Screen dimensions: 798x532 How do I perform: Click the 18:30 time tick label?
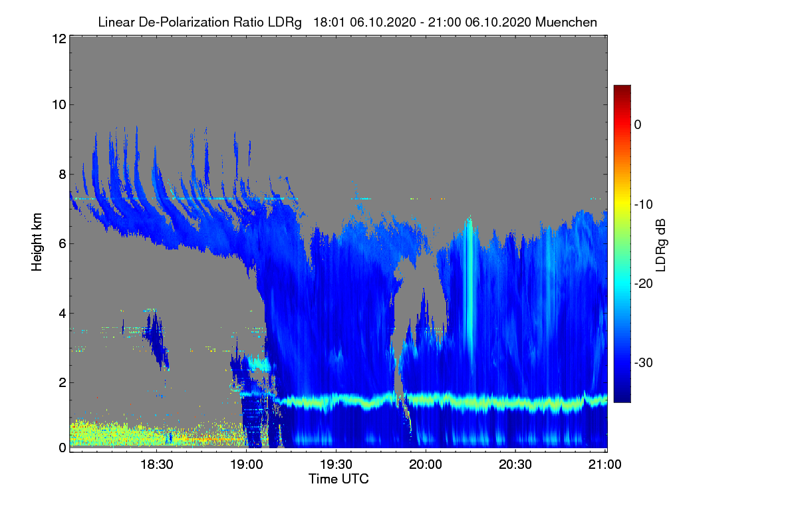tap(156, 465)
